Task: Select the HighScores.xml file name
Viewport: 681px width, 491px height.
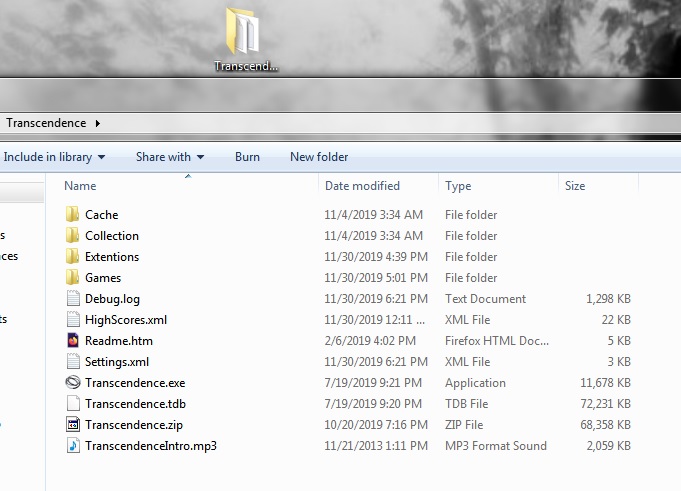Action: (126, 320)
